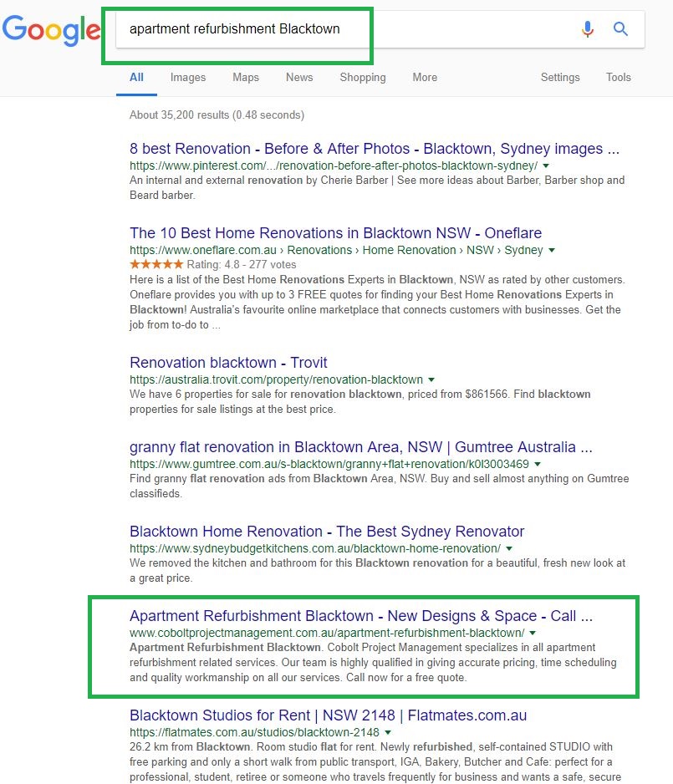Image resolution: width=673 pixels, height=784 pixels.
Task: Click the Google logo
Action: (52, 30)
